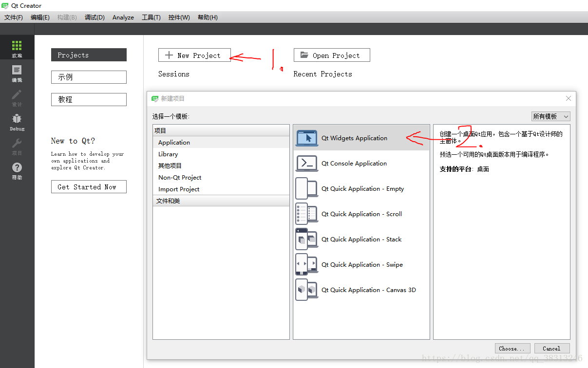Open the 工具(T) menu
Image resolution: width=588 pixels, height=368 pixels.
(151, 18)
